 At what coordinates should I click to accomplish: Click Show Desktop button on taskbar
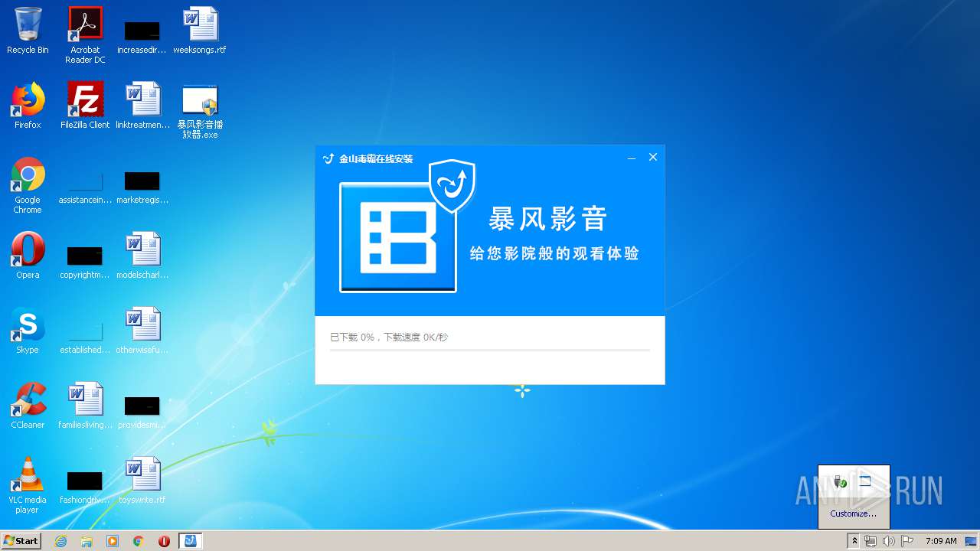click(x=972, y=541)
